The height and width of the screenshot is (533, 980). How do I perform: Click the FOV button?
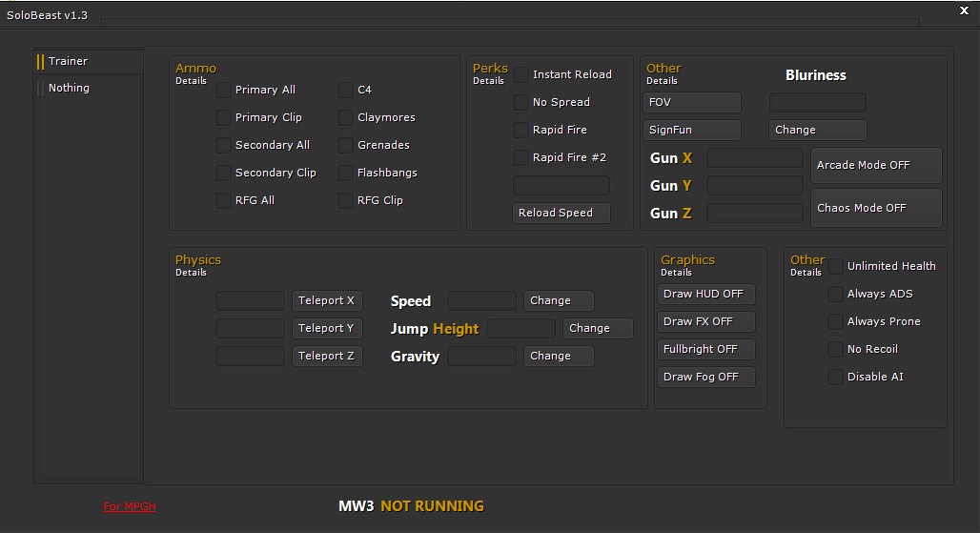692,102
